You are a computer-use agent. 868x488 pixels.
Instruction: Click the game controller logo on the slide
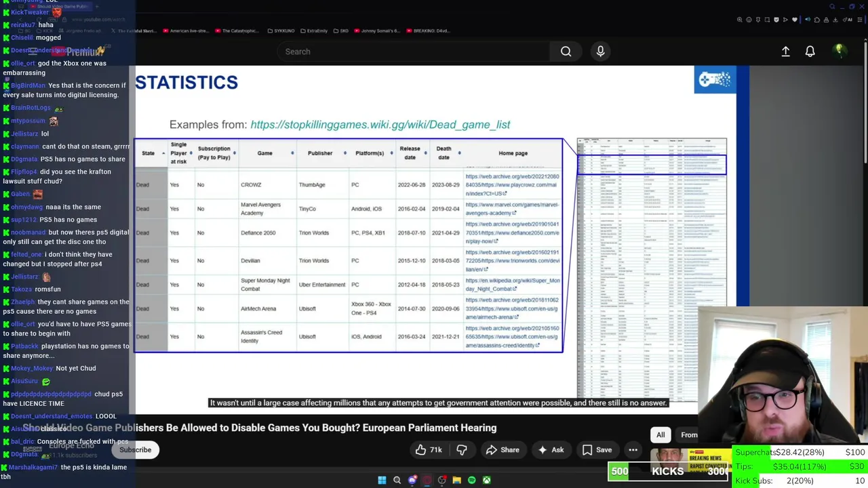715,79
